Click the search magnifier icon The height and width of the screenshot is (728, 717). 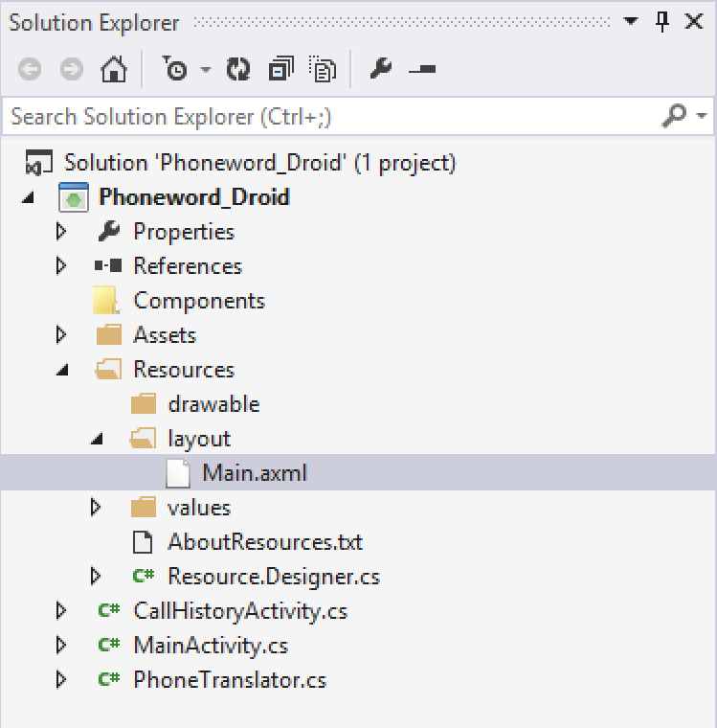(674, 116)
